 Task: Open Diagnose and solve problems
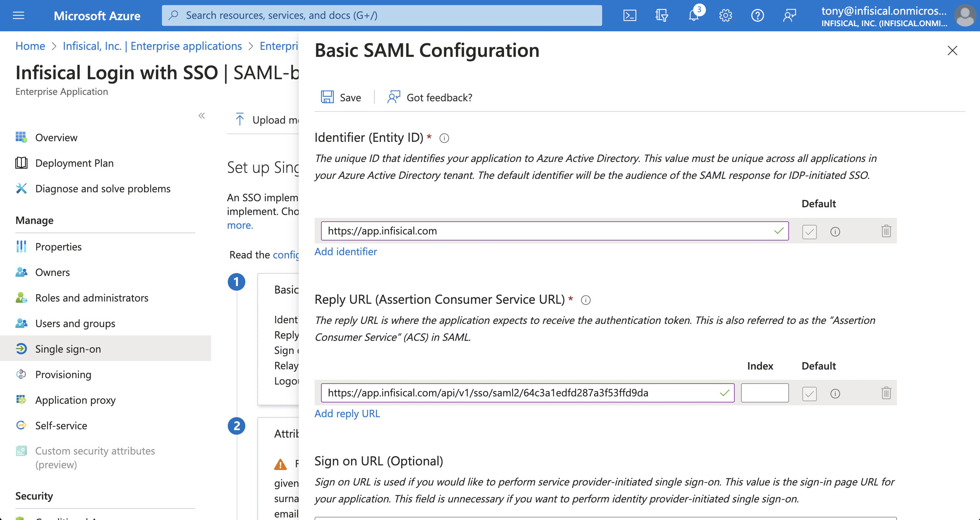pos(103,189)
